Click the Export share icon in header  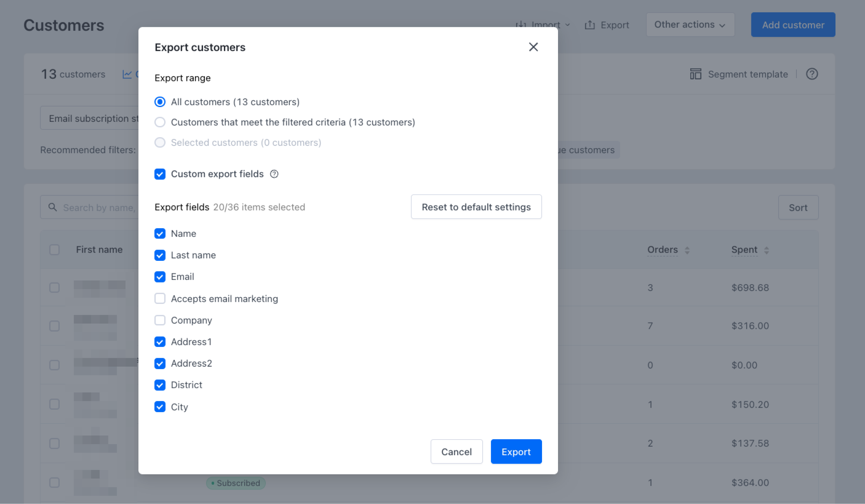tap(590, 25)
